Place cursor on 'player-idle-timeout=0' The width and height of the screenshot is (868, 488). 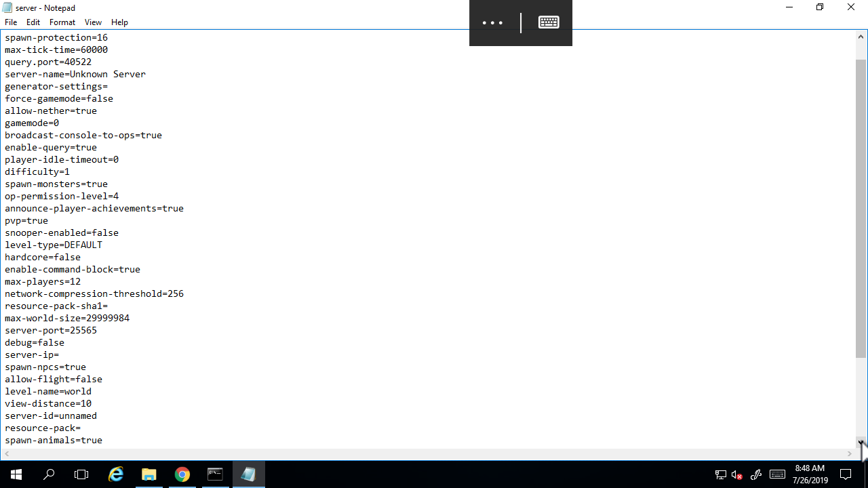[x=62, y=159]
